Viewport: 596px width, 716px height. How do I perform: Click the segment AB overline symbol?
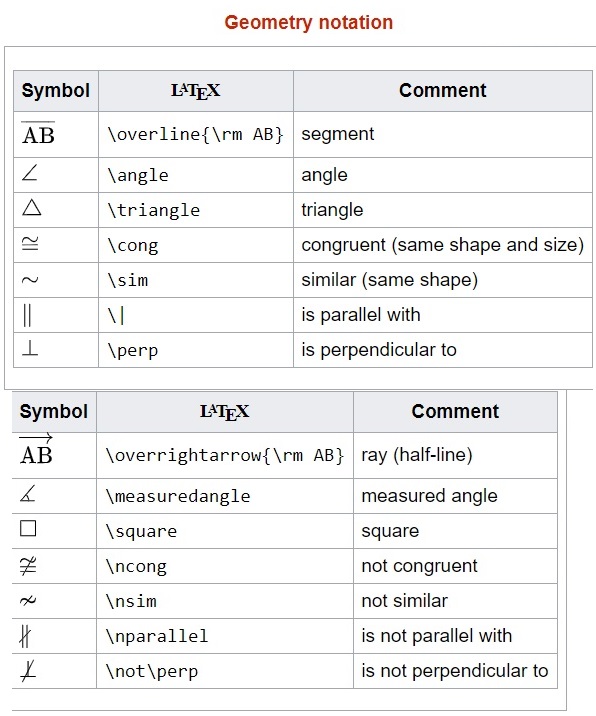point(38,133)
